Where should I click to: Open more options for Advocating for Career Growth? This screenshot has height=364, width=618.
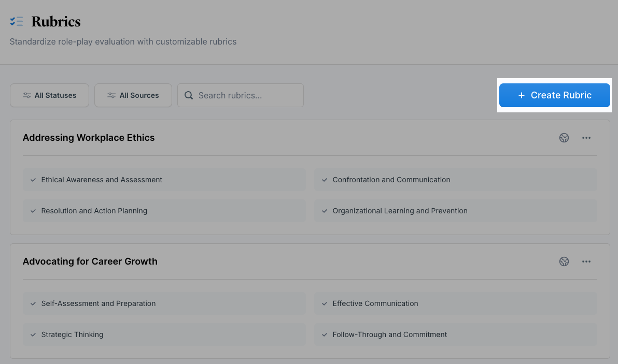pos(586,261)
